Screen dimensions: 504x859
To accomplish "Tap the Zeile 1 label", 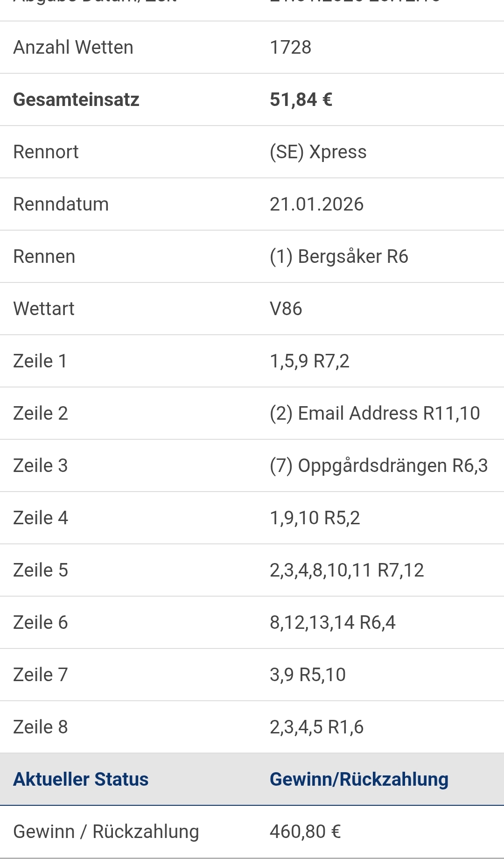I will click(40, 361).
